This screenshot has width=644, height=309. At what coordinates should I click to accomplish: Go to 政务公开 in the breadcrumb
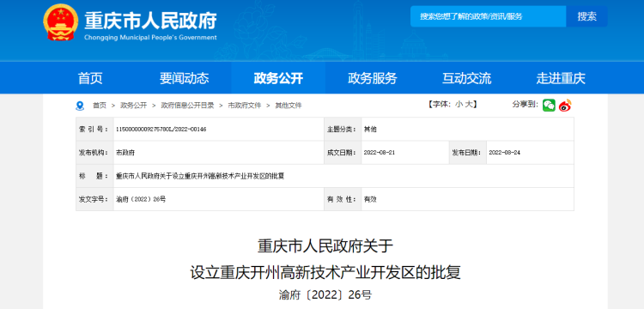133,106
